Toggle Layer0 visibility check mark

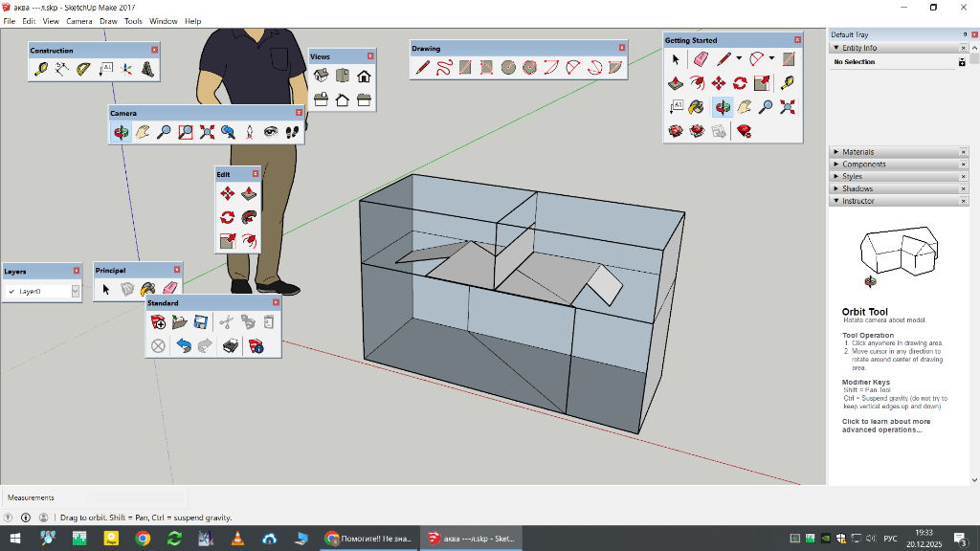(x=11, y=291)
